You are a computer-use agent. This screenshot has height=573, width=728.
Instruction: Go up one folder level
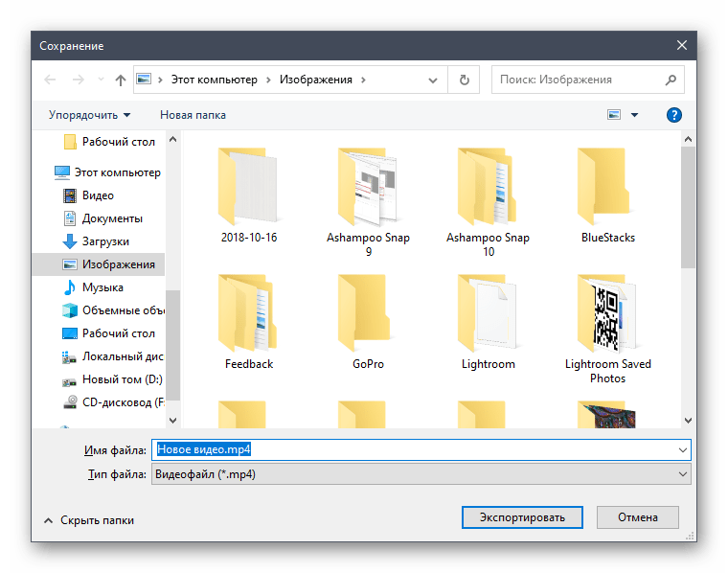[121, 80]
